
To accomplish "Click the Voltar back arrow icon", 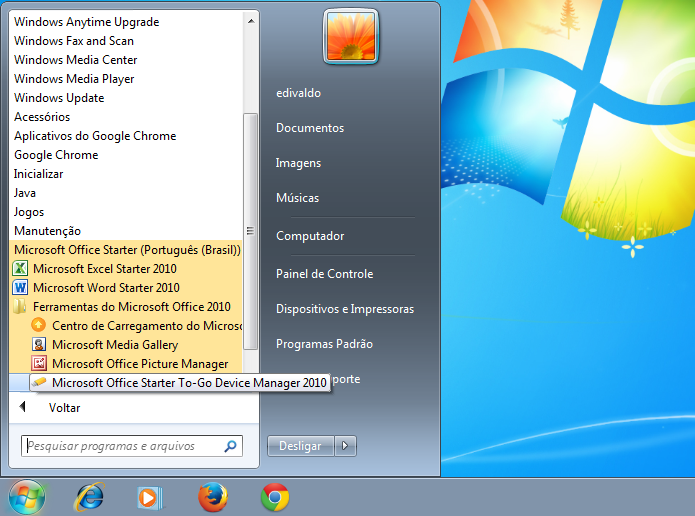I will pos(23,407).
